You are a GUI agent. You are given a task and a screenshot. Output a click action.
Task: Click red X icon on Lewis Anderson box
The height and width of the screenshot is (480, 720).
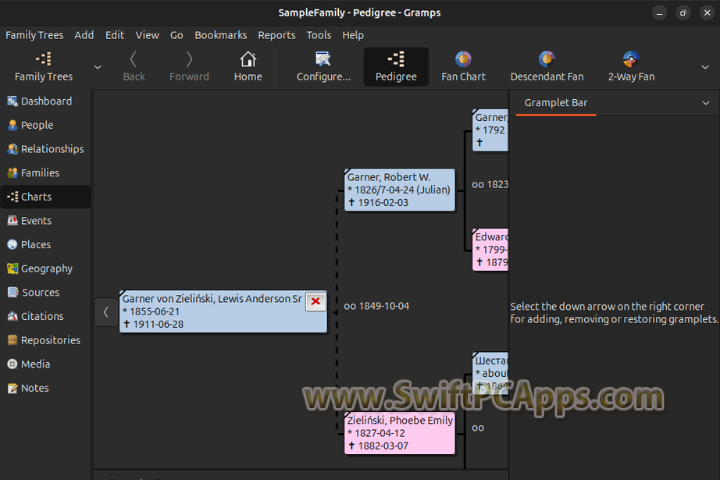point(315,301)
